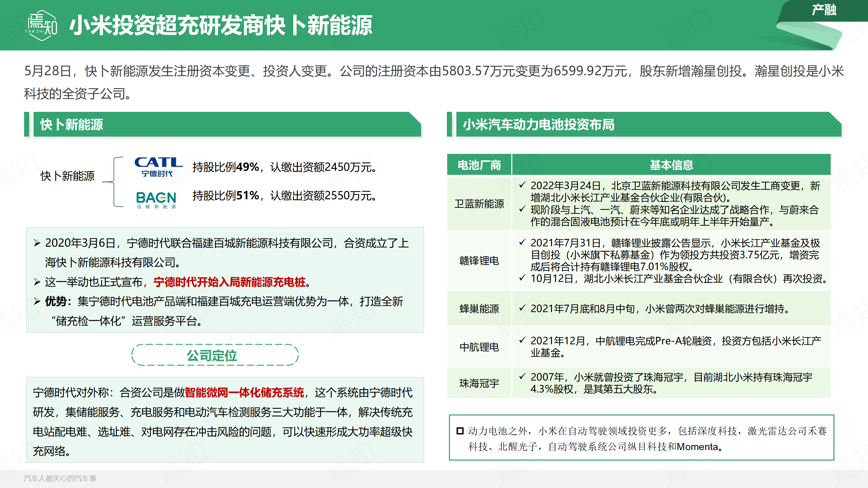Image resolution: width=868 pixels, height=488 pixels.
Task: Click the 小米汽车动力电池投资布局 section header
Action: pyautogui.click(x=649, y=124)
